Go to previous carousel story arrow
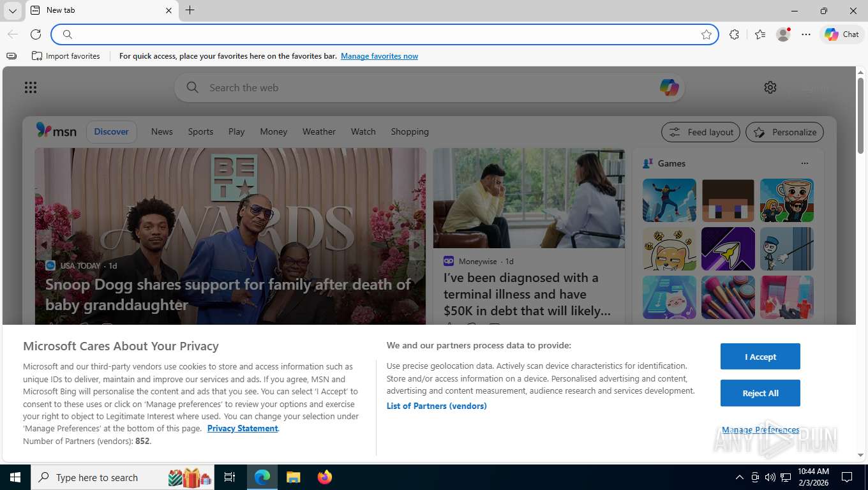Image resolution: width=868 pixels, height=490 pixels. [x=43, y=244]
